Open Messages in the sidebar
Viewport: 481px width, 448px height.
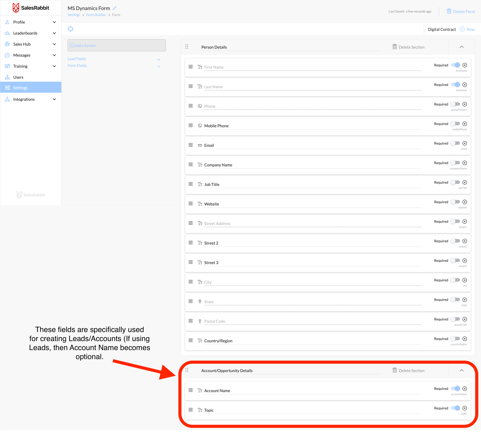coord(31,55)
